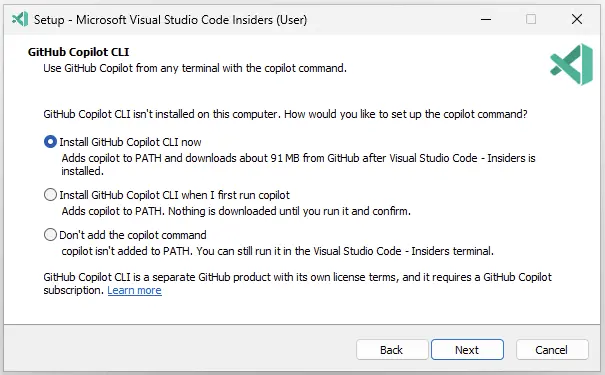Click the 'isn't installed on this computer' question text

[x=285, y=114]
